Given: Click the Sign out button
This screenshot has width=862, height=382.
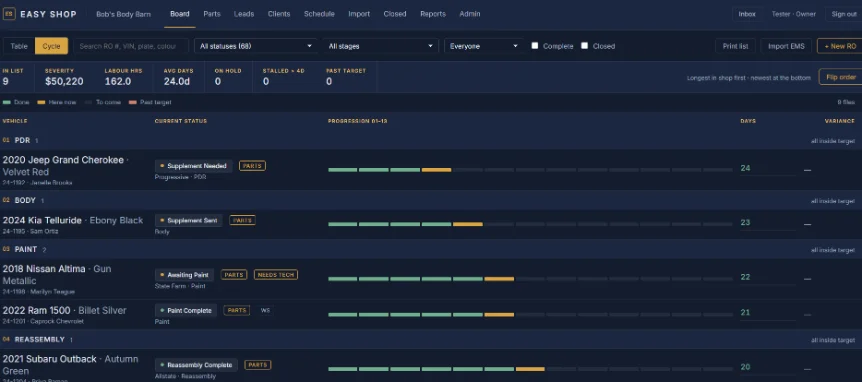Looking at the screenshot, I should [844, 14].
